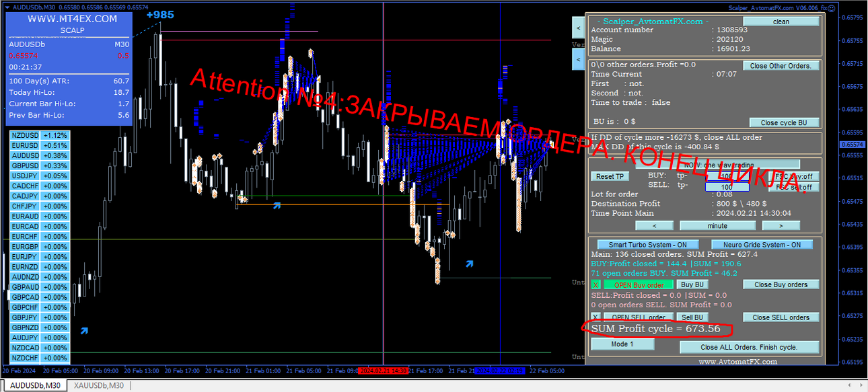
Task: Select EURGBP symbol row
Action: pos(40,247)
